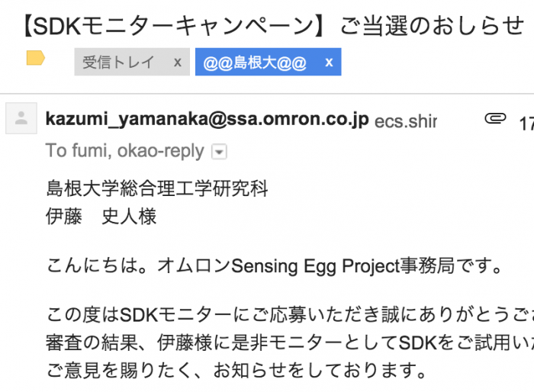The image size is (534, 392).
Task: Click the Sensing Egg Project greeting sentence
Action: point(275,265)
